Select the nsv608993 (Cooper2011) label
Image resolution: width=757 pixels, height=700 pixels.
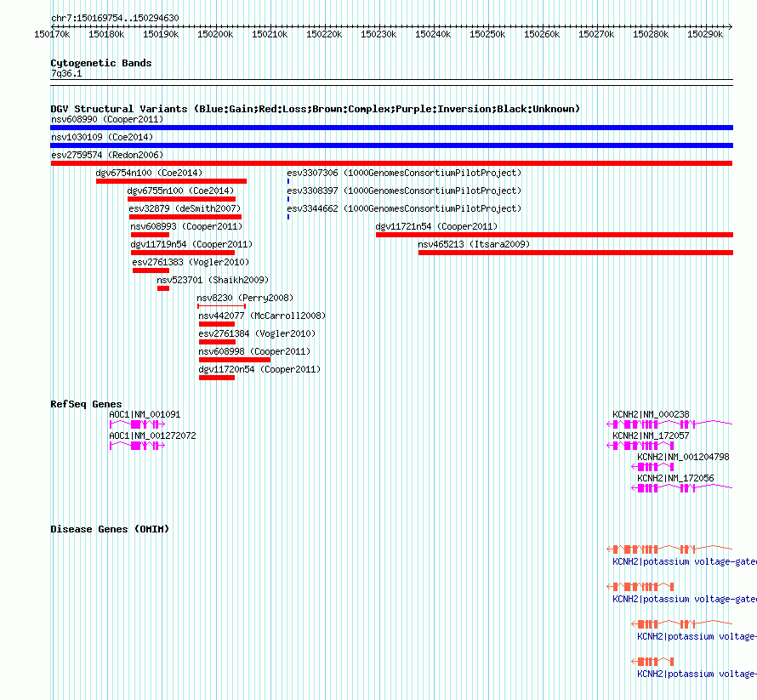186,226
